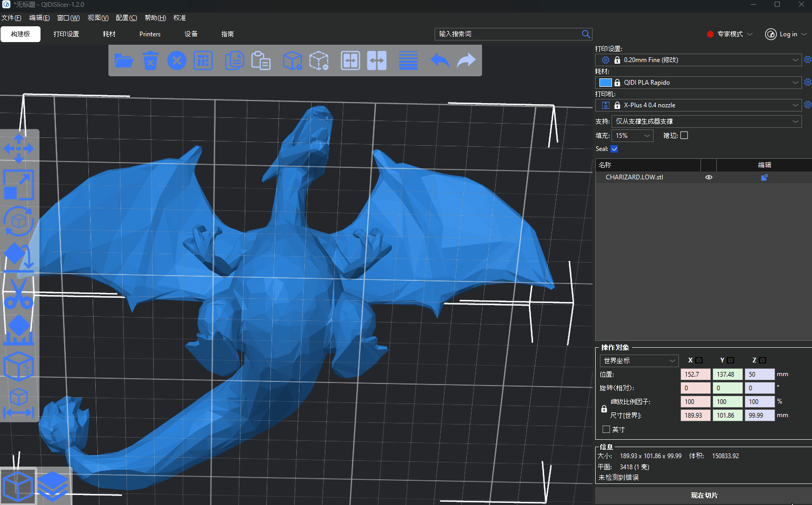
Task: Expand the X-Plus 4 0.4 nozzle printer dropdown
Action: point(795,105)
